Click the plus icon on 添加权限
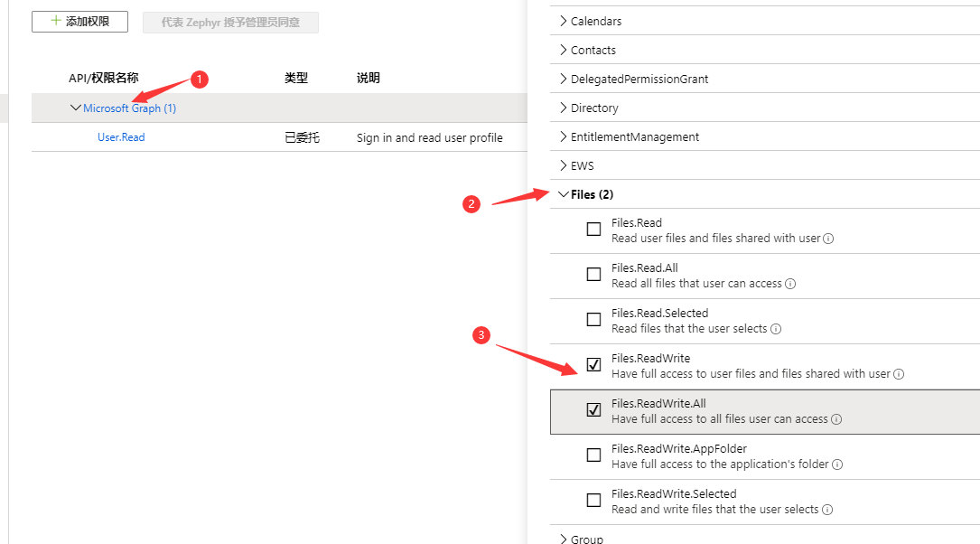The image size is (980, 544). [x=56, y=21]
